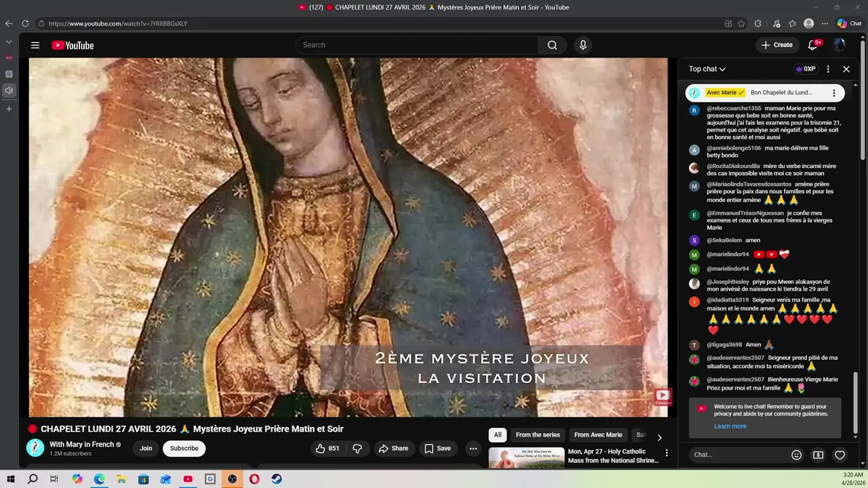Send a Super Chat dollar icon
Viewport: 868px width, 488px height.
coord(818,455)
